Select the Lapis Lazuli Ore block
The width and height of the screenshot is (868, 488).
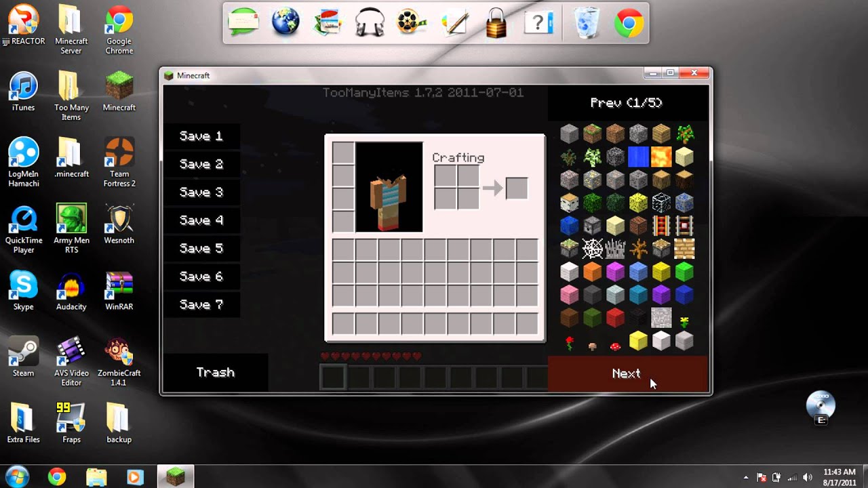(684, 203)
